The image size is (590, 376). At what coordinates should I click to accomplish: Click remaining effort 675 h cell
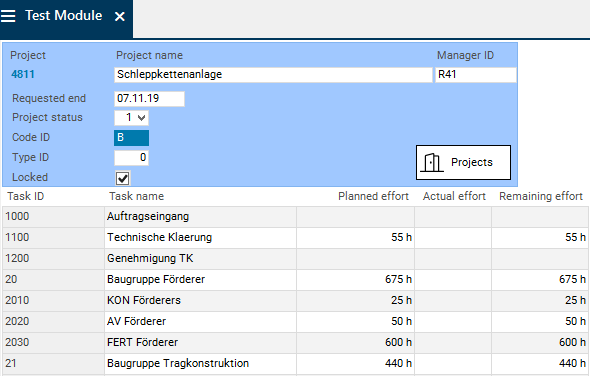point(541,280)
